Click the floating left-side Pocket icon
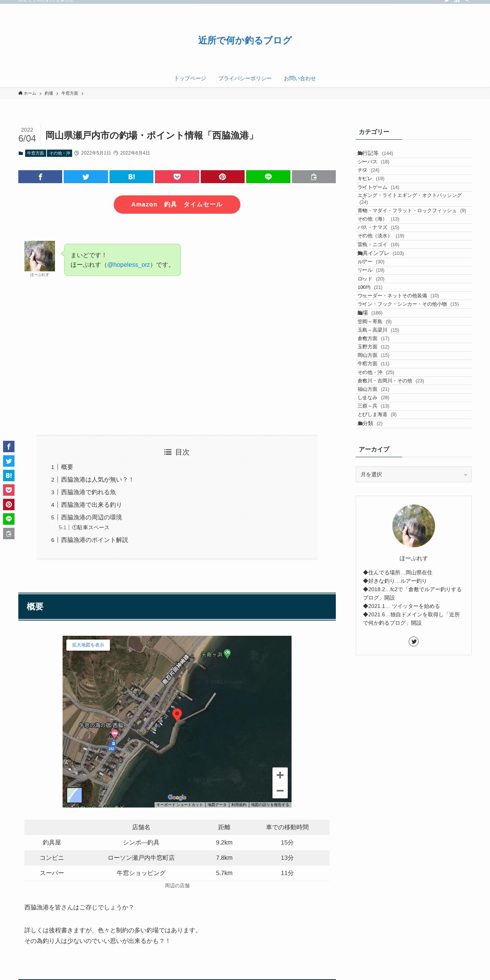This screenshot has width=490, height=980. click(x=9, y=490)
